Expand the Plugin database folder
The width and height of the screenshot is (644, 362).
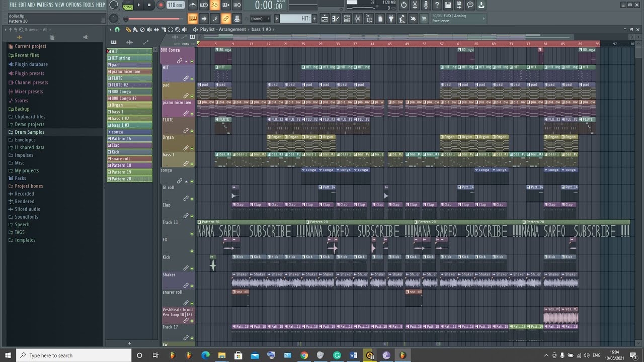point(31,64)
